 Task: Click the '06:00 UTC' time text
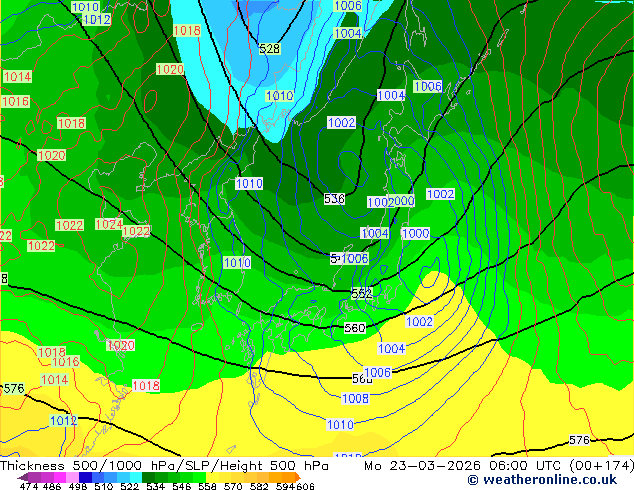pyautogui.click(x=527, y=466)
